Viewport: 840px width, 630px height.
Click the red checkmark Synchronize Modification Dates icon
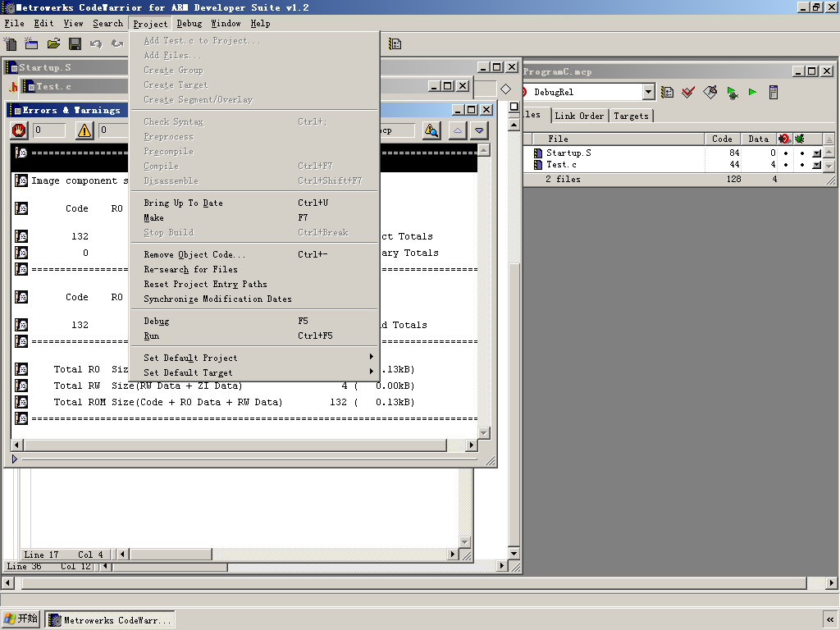coord(688,93)
